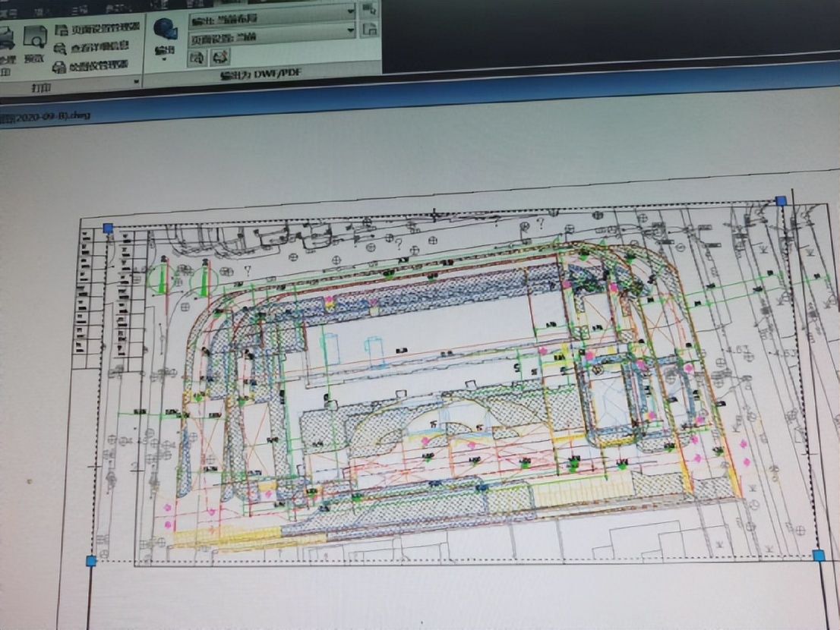This screenshot has width=840, height=630.
Task: Click the icon right of the 页面设置 dropdown
Action: 370,30
